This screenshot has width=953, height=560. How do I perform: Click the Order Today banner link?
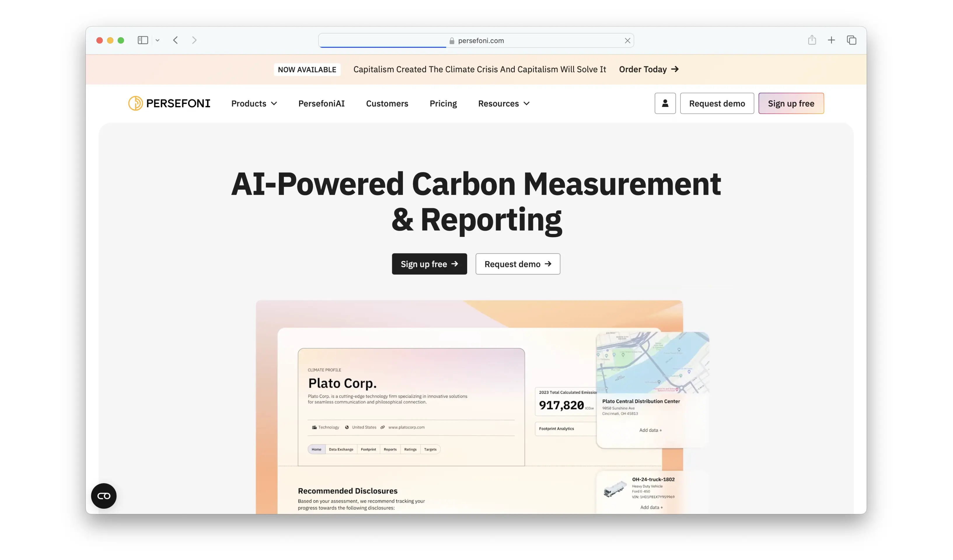tap(648, 69)
